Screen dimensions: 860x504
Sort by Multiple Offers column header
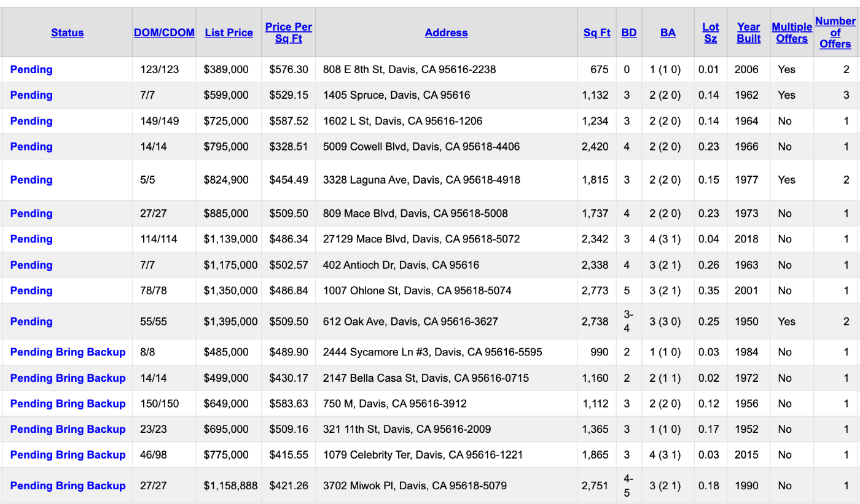[792, 33]
